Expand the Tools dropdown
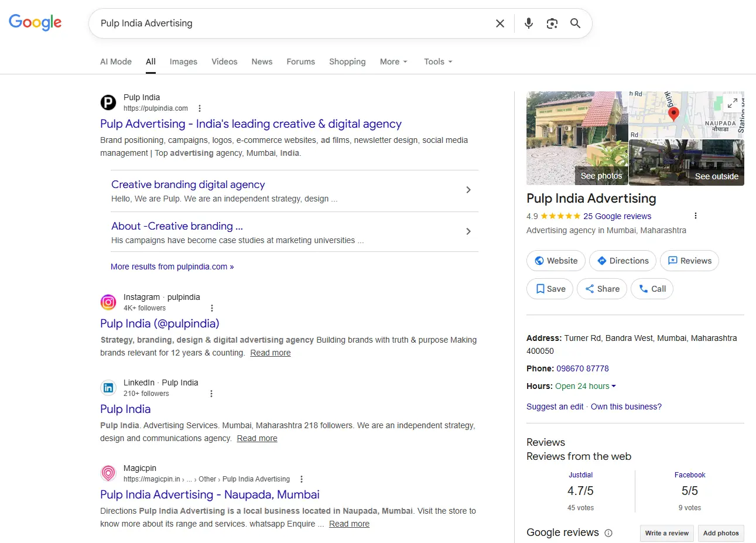The image size is (756, 543). tap(438, 62)
